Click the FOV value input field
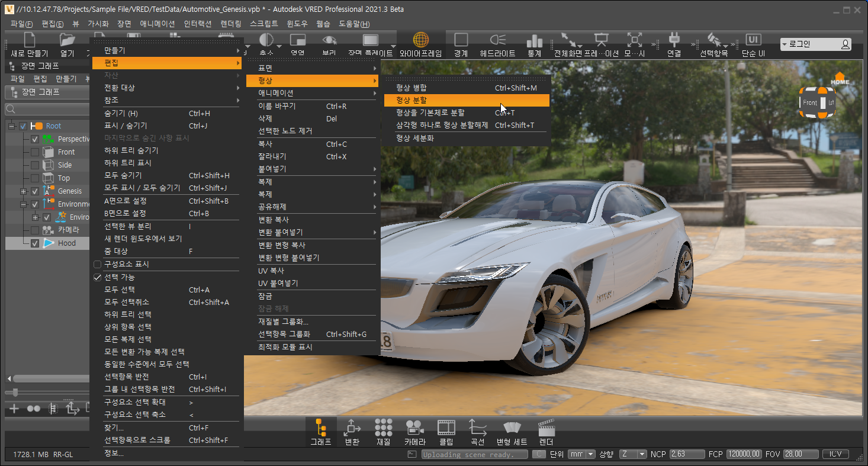Image resolution: width=868 pixels, height=466 pixels. point(799,454)
